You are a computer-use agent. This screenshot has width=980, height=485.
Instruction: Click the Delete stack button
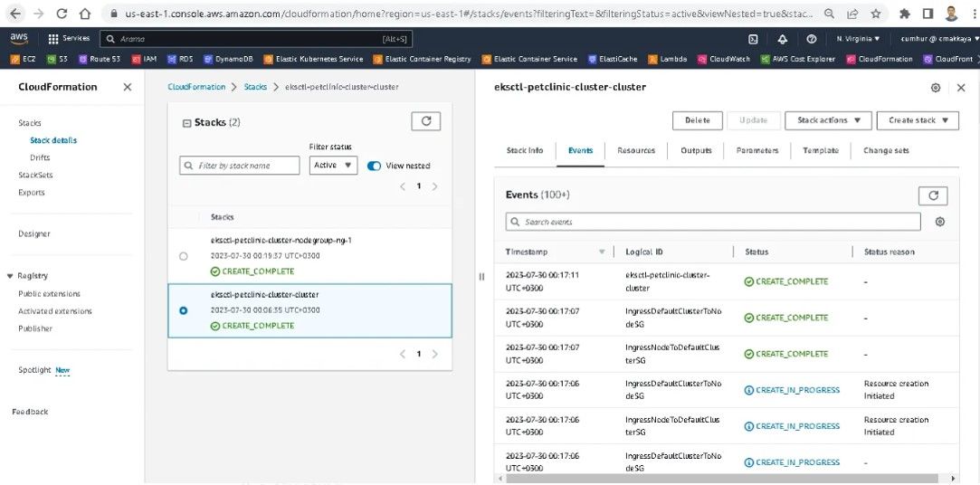(697, 120)
